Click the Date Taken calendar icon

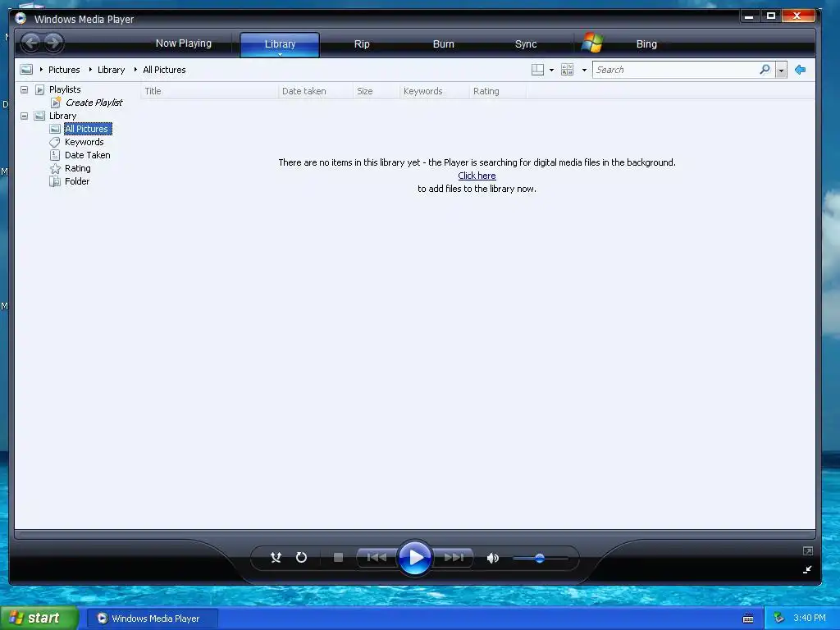pos(55,155)
